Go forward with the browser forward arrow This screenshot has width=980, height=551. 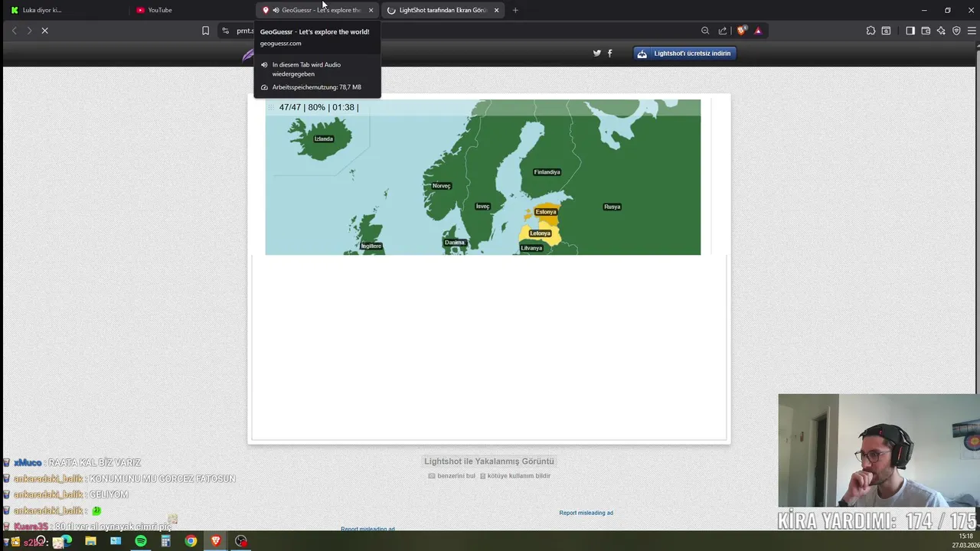tap(29, 31)
